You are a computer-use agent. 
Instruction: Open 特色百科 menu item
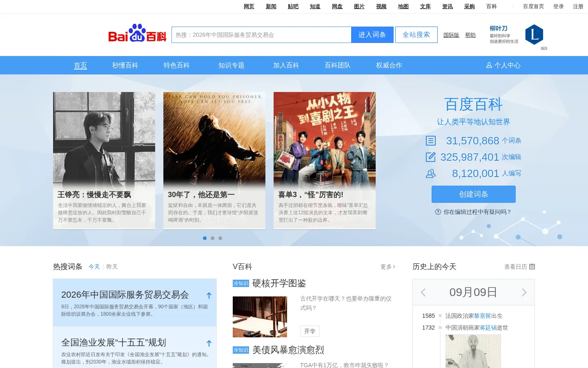point(177,65)
